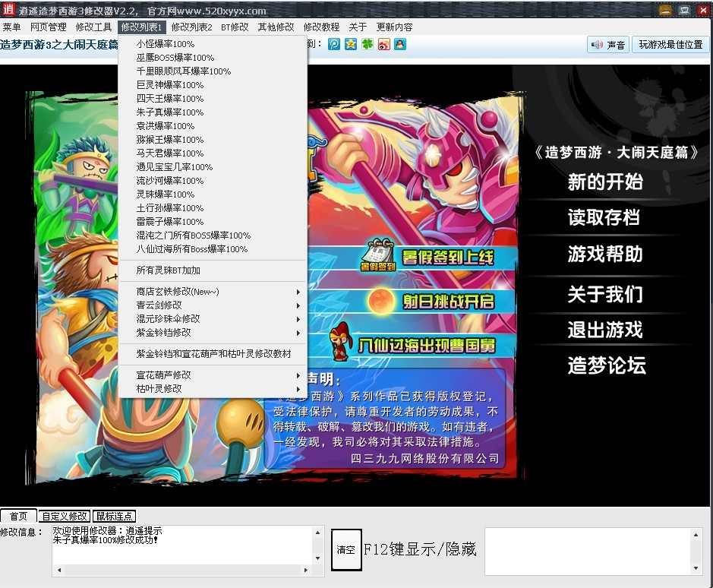Select 千里眼顺风耳爆率100% entry
This screenshot has width=713, height=588.
213,71
